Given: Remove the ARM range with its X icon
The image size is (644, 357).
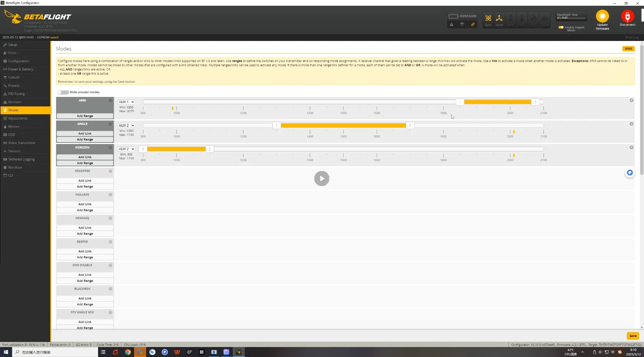Looking at the screenshot, I should click(x=631, y=100).
